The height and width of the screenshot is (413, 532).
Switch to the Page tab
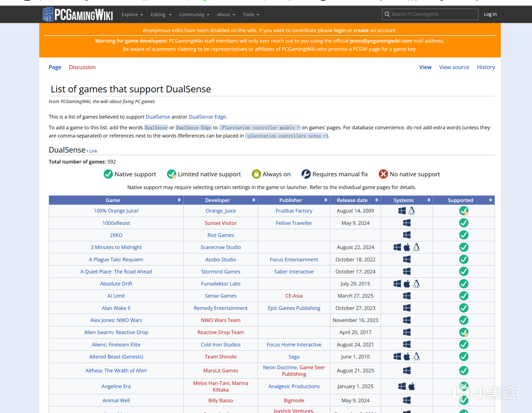coord(55,67)
